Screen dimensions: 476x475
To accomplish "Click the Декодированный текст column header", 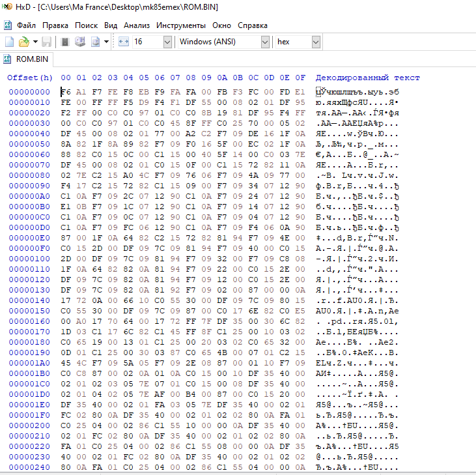I will pos(368,78).
